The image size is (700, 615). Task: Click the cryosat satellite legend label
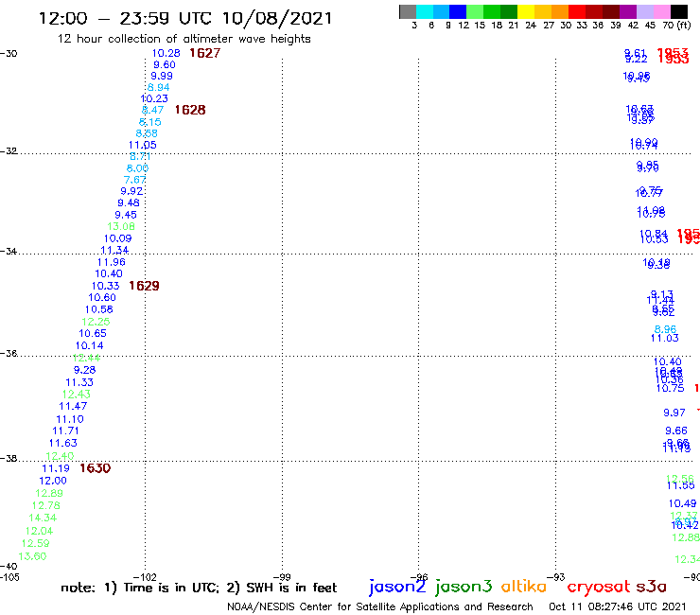(x=599, y=588)
